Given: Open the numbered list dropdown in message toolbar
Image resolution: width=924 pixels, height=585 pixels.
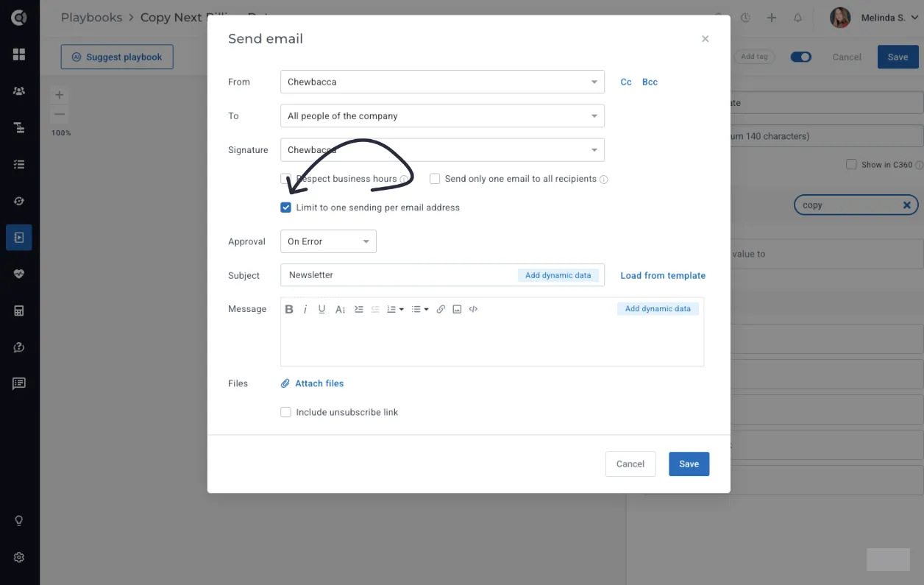Looking at the screenshot, I should tap(395, 310).
